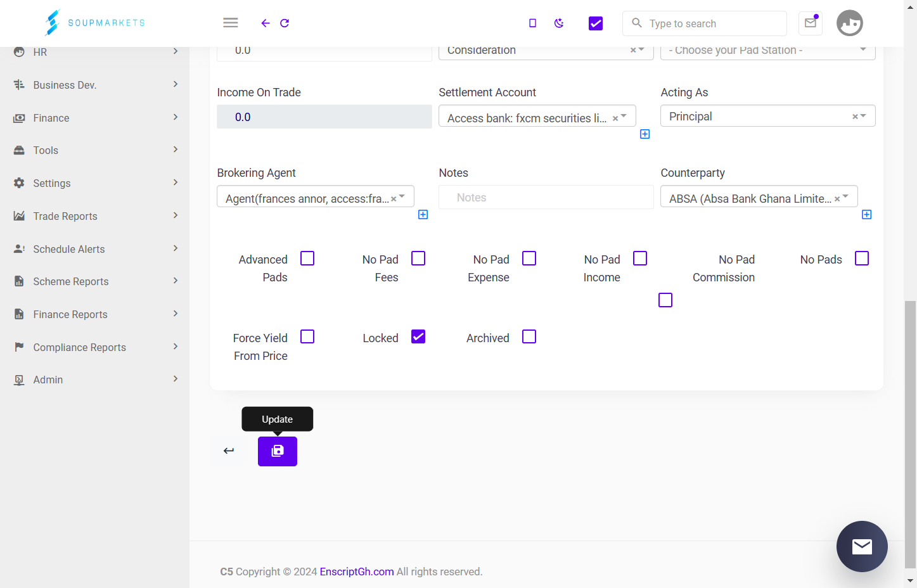The height and width of the screenshot is (588, 917).
Task: Click into the Notes text field
Action: (546, 197)
